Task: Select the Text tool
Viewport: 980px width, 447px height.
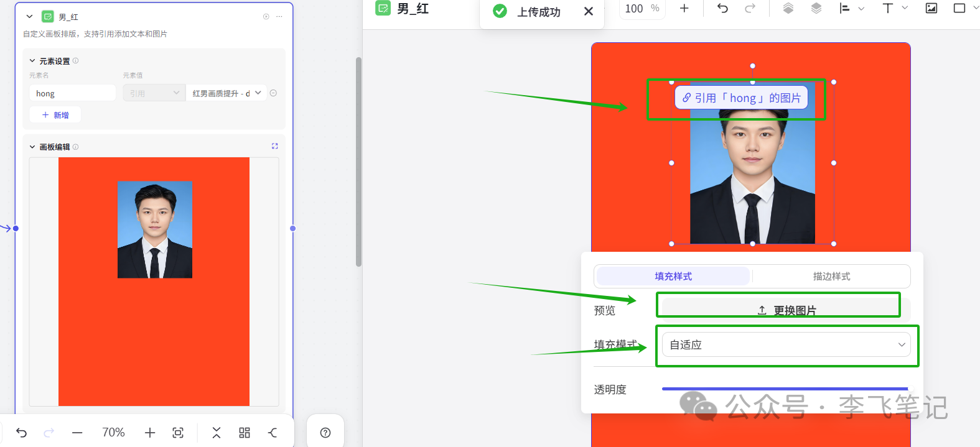Action: 888,8
